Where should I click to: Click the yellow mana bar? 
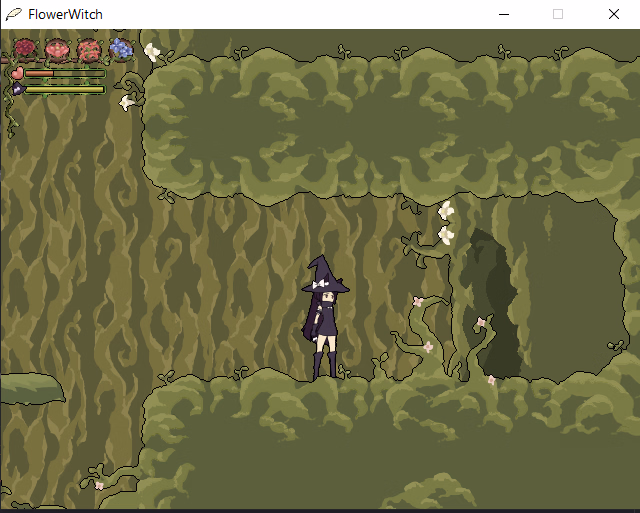(x=64, y=89)
